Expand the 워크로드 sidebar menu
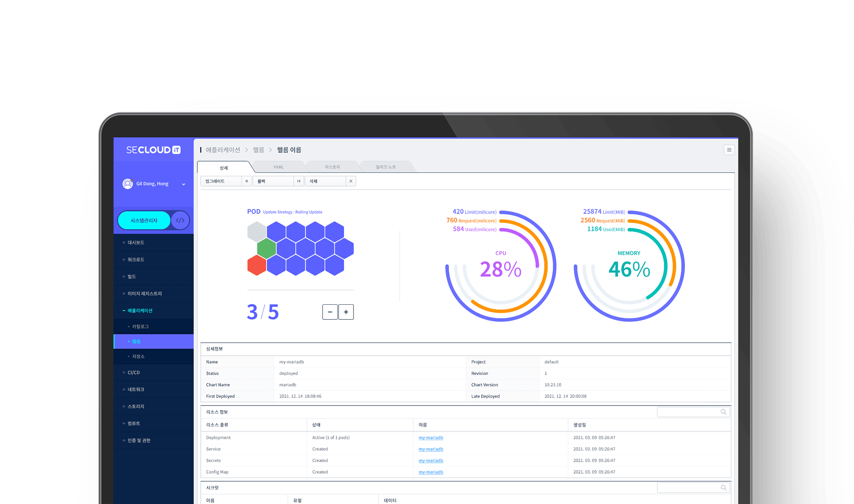854x504 pixels. [136, 260]
